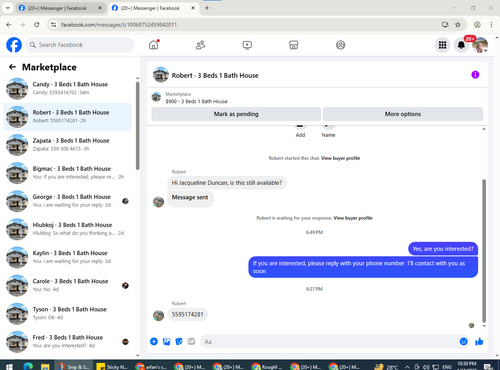Open a new browser tab
The height and width of the screenshot is (370, 500).
(x=207, y=8)
